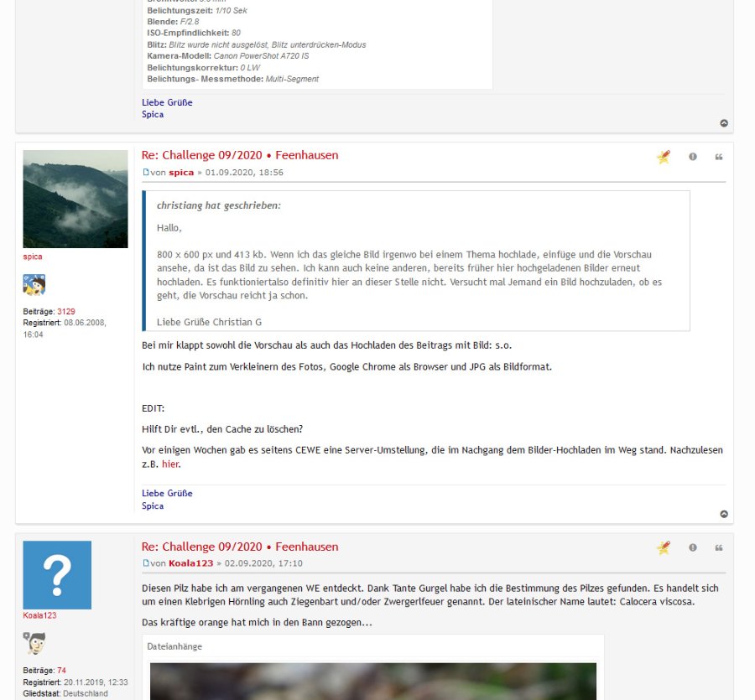Open spica's post title 'Re: Challenge 09/2020 • Feenhausen'
Screen dimensions: 755x700
click(x=240, y=155)
